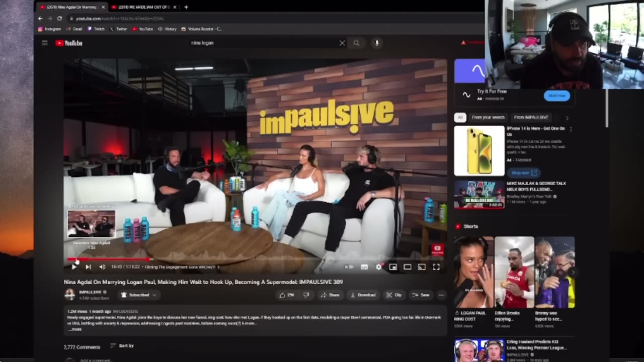644x362 pixels.
Task: Click the search magnifier button
Action: click(356, 43)
